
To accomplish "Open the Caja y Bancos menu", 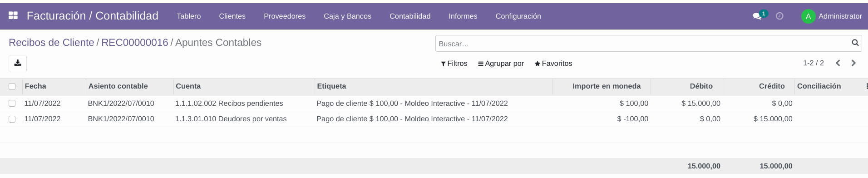I will [x=347, y=16].
